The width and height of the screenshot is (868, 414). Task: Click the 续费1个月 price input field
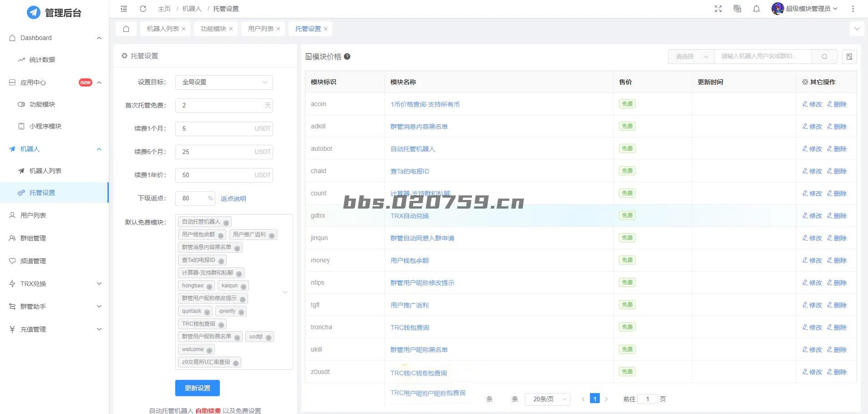coord(216,128)
